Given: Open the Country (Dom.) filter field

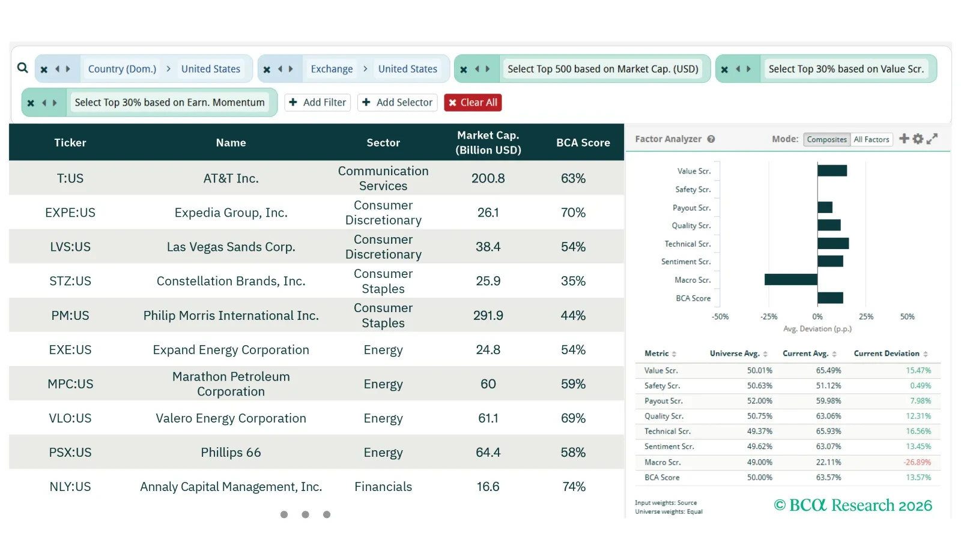Looking at the screenshot, I should click(x=122, y=69).
